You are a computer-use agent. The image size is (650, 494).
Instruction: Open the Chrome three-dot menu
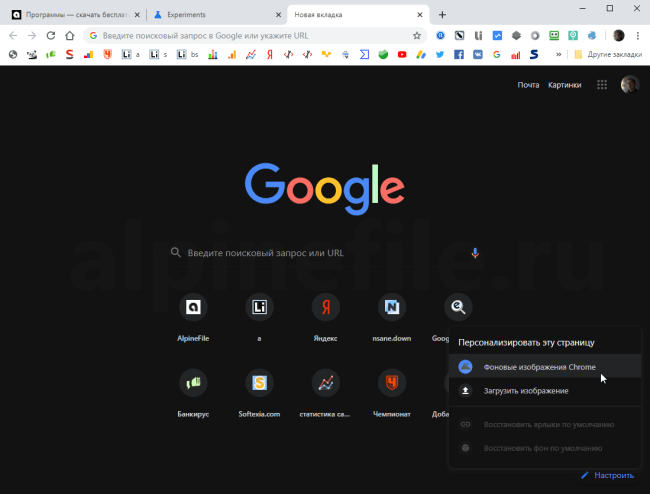coord(638,36)
